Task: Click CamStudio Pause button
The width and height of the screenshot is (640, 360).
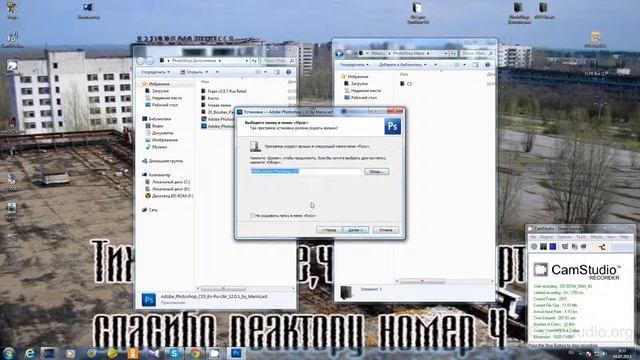Action: pyautogui.click(x=543, y=247)
